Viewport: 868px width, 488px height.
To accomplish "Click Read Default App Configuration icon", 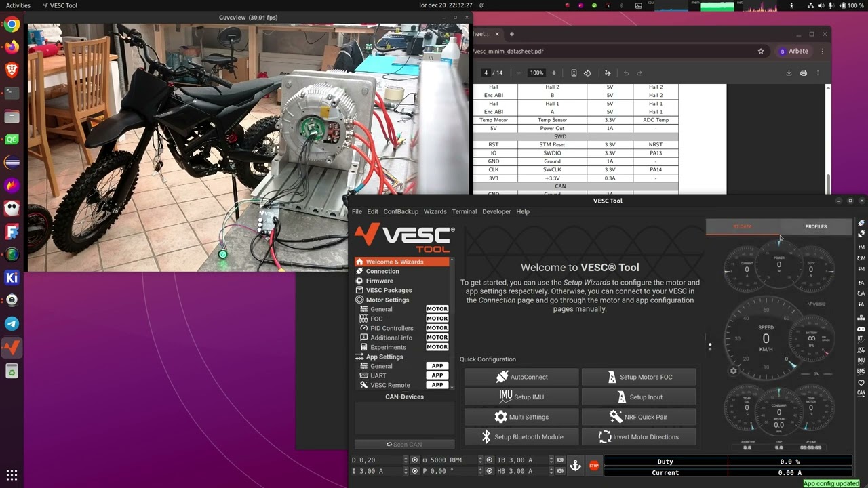I will coord(861,293).
